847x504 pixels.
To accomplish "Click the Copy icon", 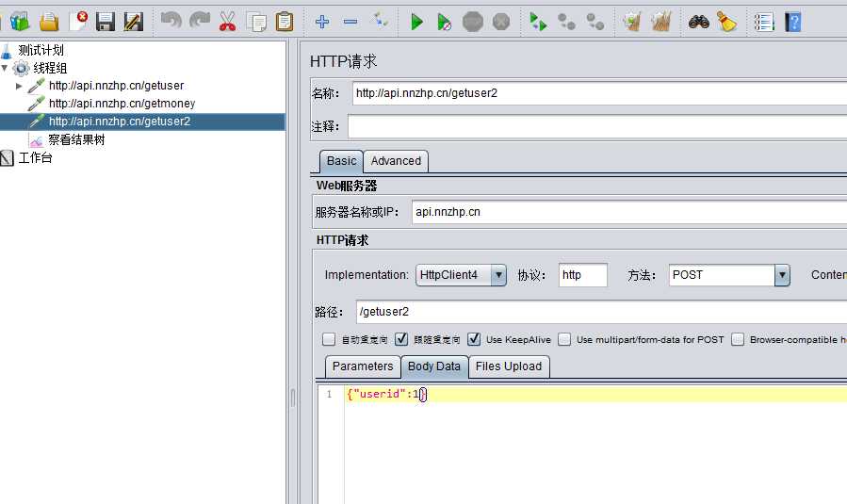I will tap(256, 22).
